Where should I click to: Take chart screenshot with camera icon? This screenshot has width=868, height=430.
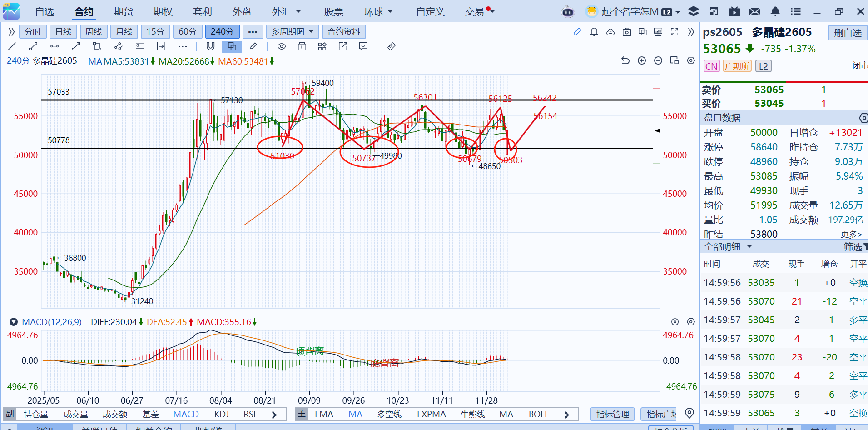(627, 32)
